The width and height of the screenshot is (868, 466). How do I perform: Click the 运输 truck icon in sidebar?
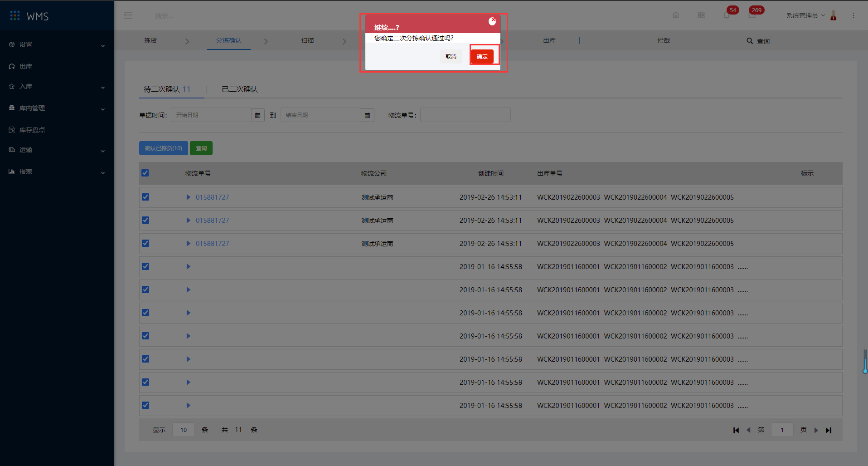(12, 150)
